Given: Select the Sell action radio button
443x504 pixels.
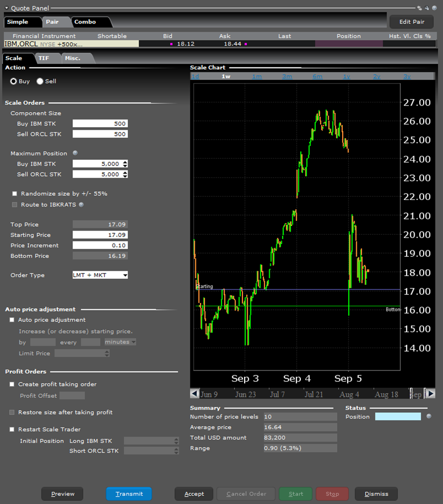Looking at the screenshot, I should tap(39, 81).
